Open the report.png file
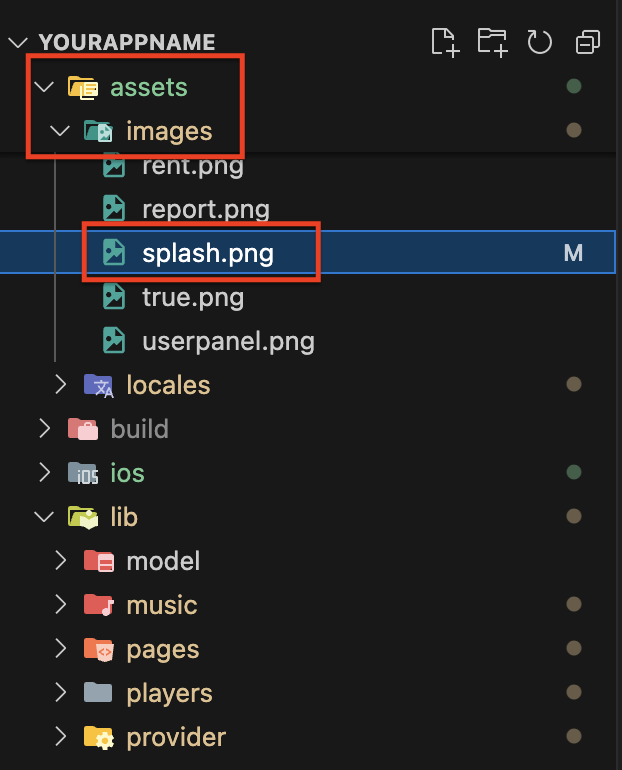 [x=205, y=209]
